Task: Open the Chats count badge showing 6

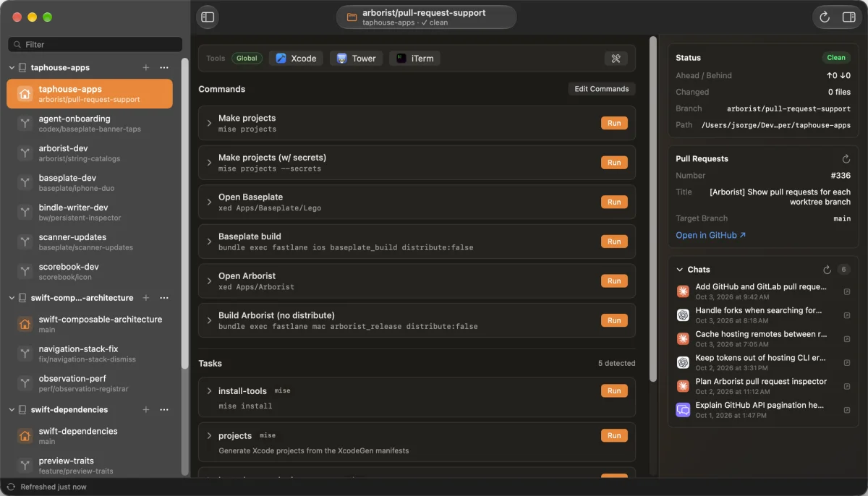Action: [843, 270]
